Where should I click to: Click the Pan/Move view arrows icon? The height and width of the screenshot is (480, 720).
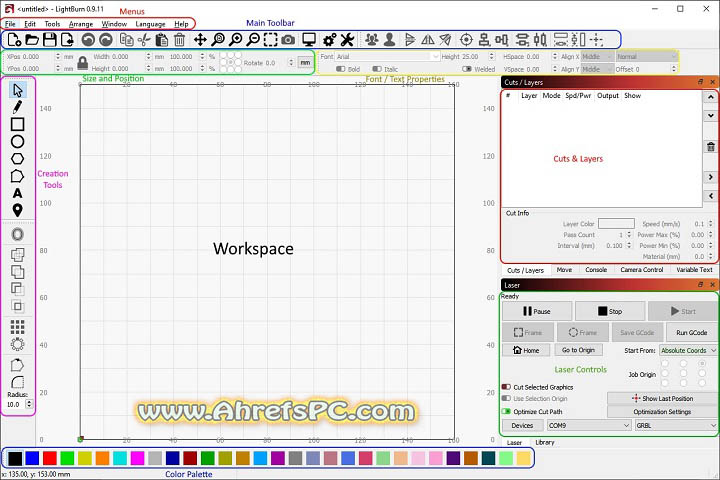[x=200, y=40]
